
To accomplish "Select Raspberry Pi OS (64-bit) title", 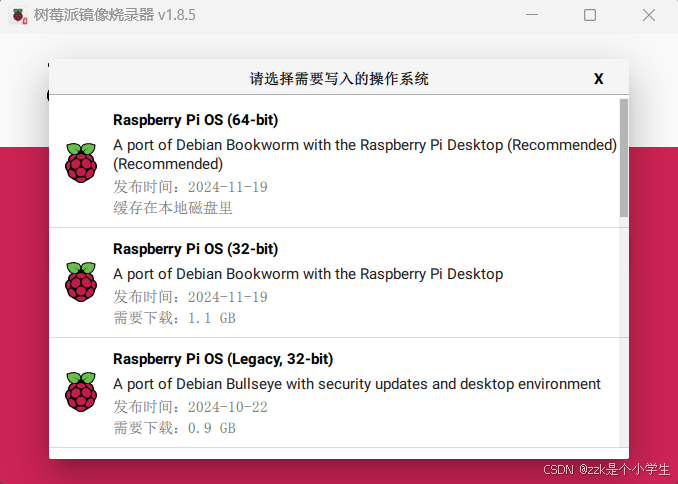I will click(195, 120).
